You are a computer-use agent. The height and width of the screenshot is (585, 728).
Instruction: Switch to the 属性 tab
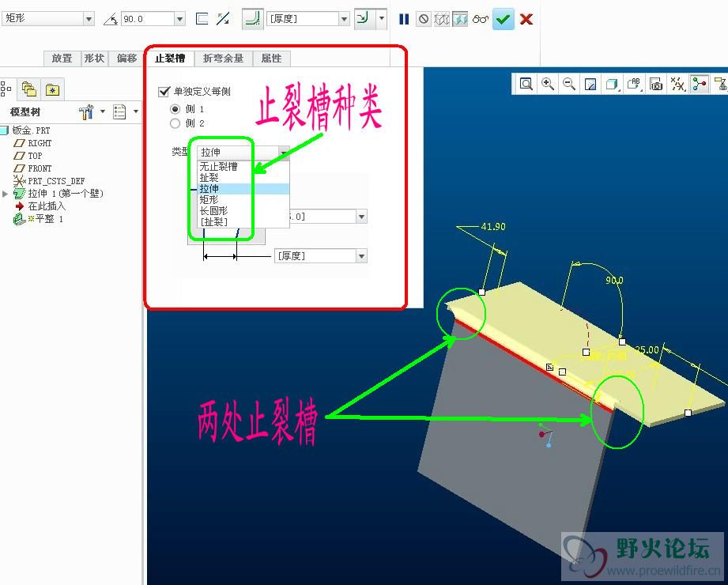(x=272, y=58)
